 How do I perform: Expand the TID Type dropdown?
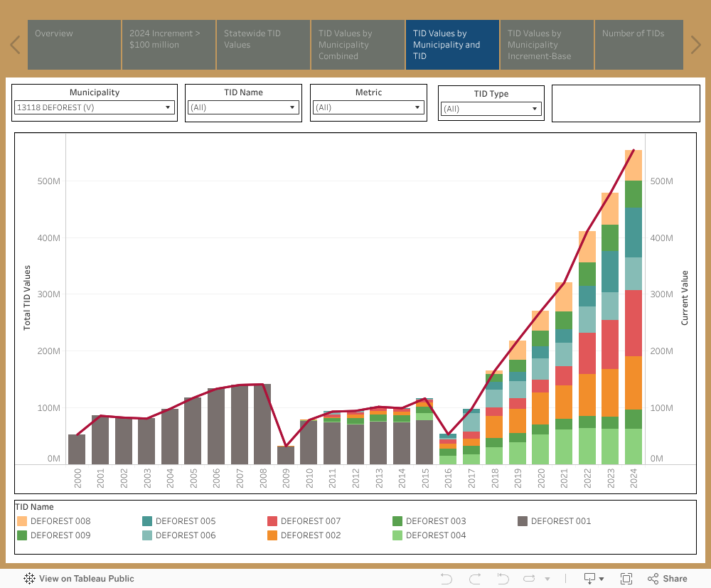click(491, 109)
